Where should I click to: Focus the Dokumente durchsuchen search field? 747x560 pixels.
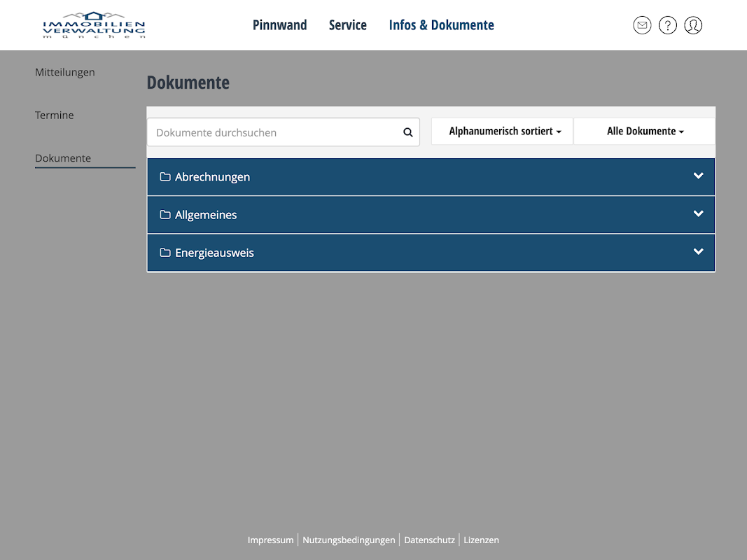click(x=283, y=132)
